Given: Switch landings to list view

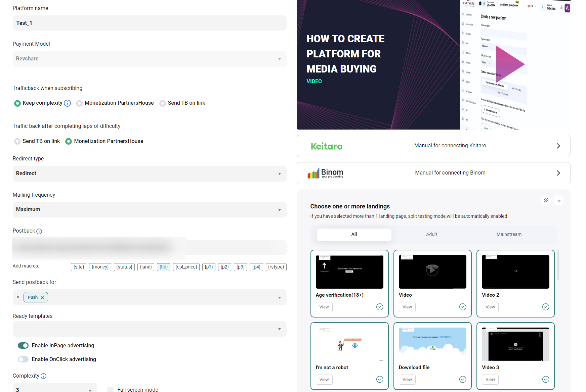Looking at the screenshot, I should click(x=558, y=200).
